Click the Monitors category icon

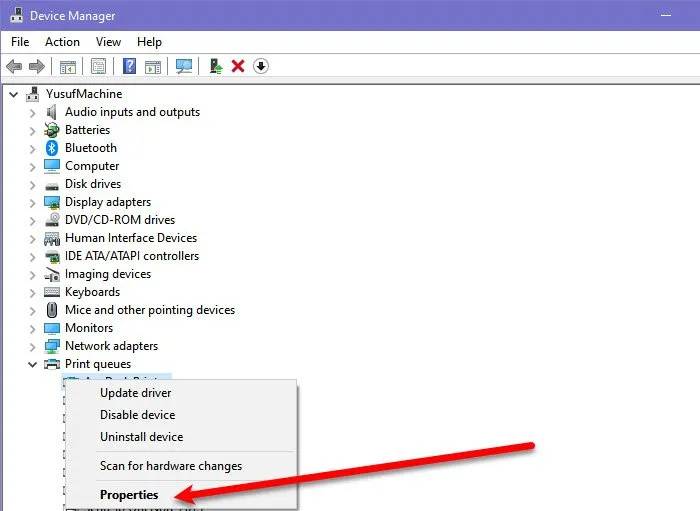52,328
